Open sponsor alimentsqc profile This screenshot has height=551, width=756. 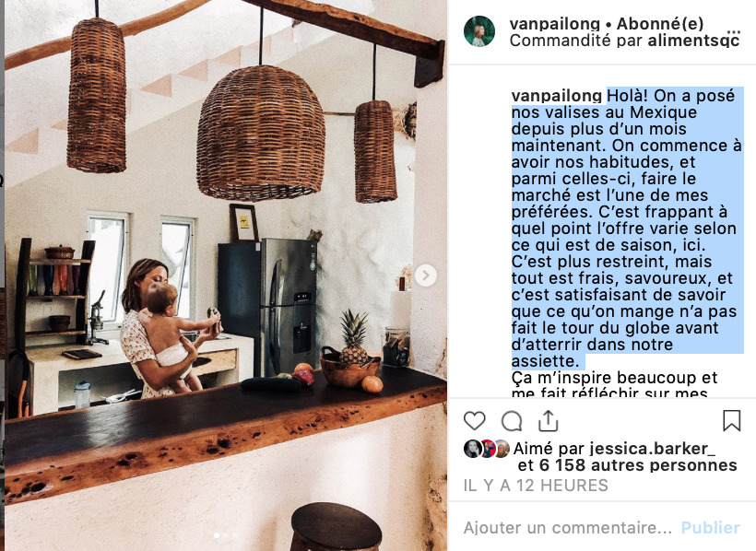pyautogui.click(x=694, y=41)
